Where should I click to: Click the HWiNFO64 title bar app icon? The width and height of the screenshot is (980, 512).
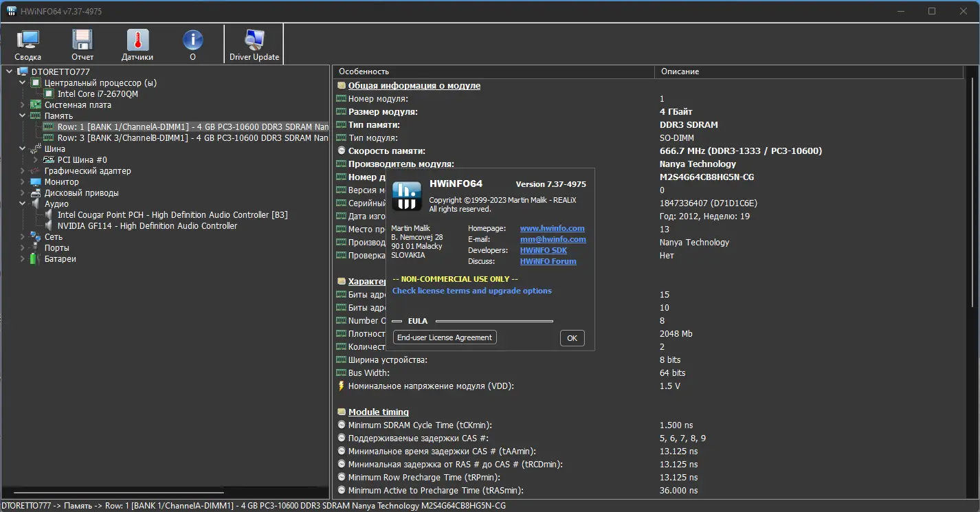coord(11,11)
